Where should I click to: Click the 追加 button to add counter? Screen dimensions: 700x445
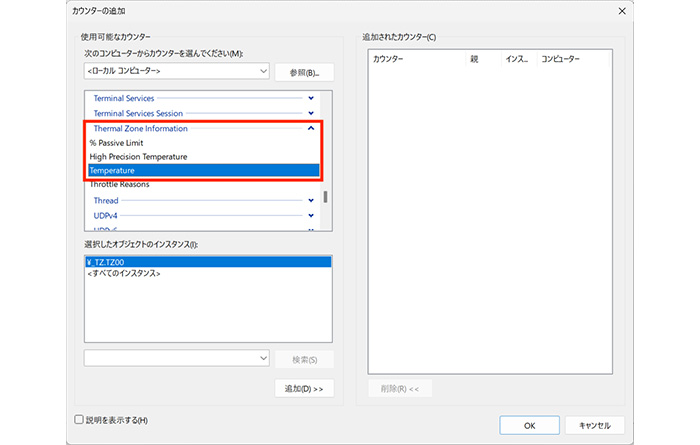click(303, 388)
